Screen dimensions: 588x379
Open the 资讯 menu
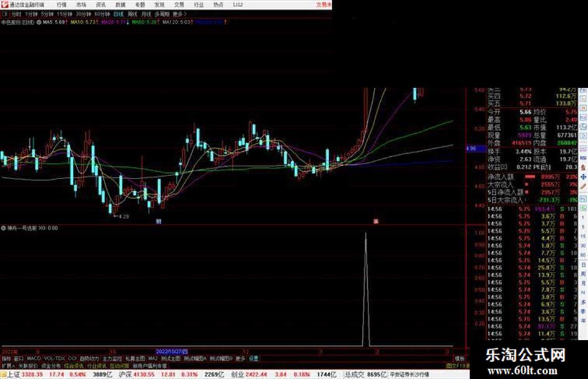point(101,5)
